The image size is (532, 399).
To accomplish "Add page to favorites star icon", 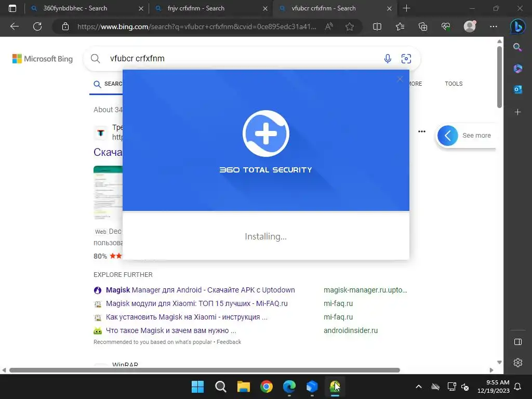I will [350, 26].
